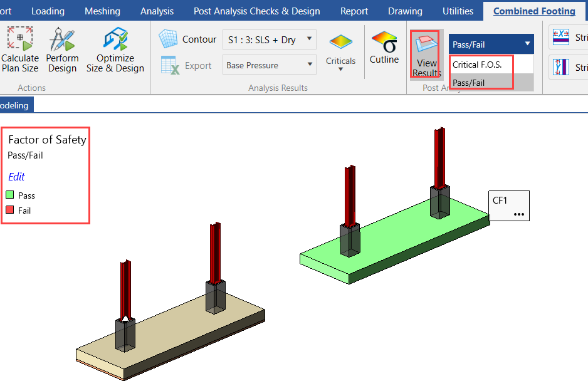Expand the Criticals dropdown arrow

(x=340, y=69)
